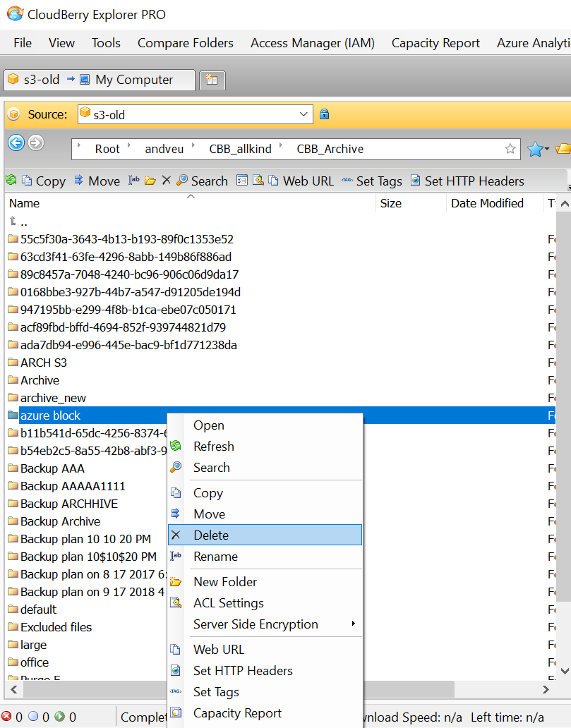Click the toolbar Set Tags button
Viewport: 571px width, 728px height.
372,181
